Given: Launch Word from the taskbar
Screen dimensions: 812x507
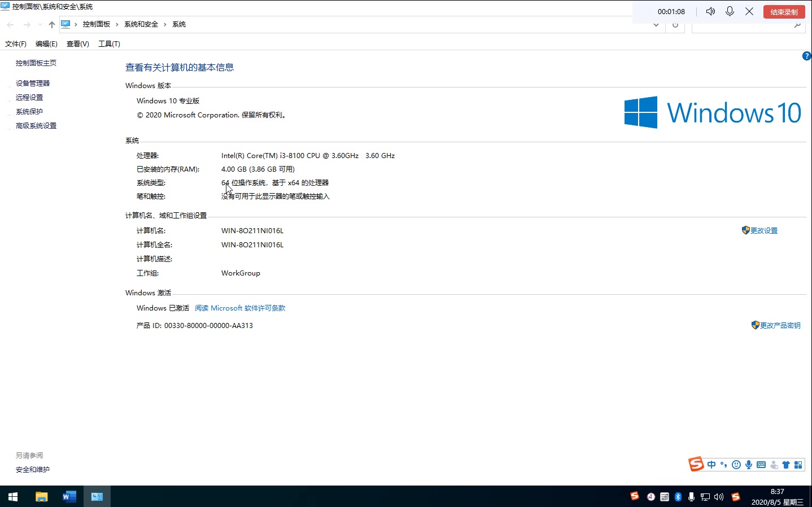Looking at the screenshot, I should (x=69, y=497).
